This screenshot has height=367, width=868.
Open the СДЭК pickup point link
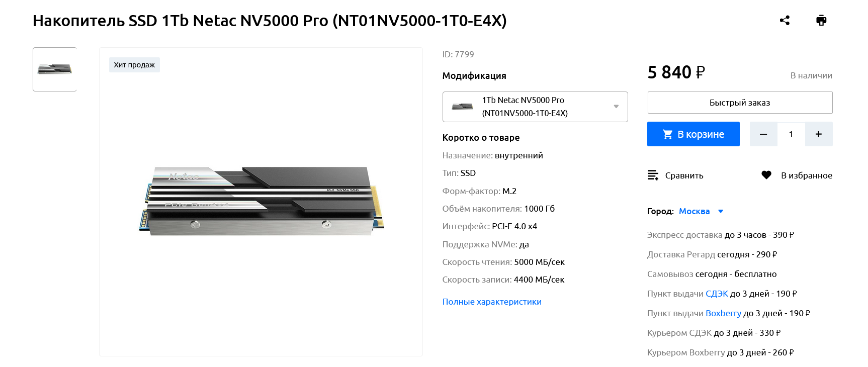(717, 294)
